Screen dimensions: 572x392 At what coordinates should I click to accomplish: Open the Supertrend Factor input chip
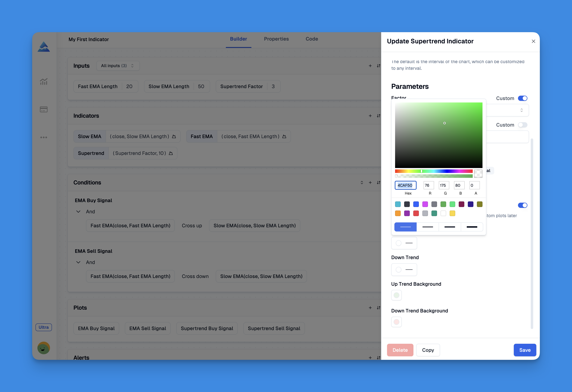pos(248,86)
